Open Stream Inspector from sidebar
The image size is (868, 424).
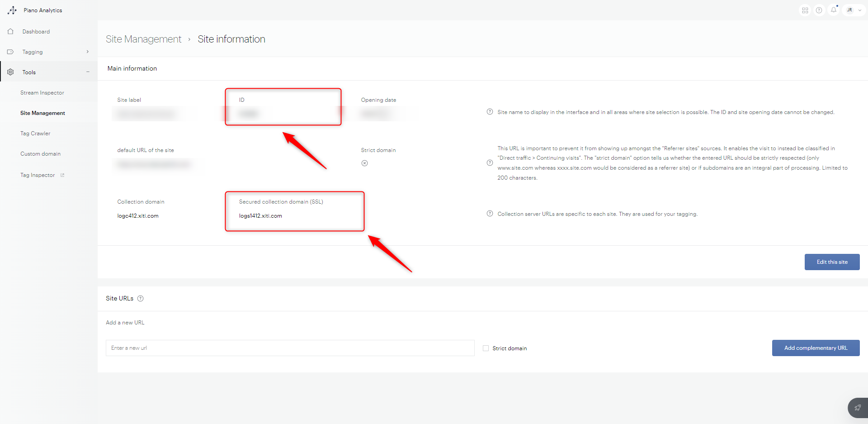[42, 93]
